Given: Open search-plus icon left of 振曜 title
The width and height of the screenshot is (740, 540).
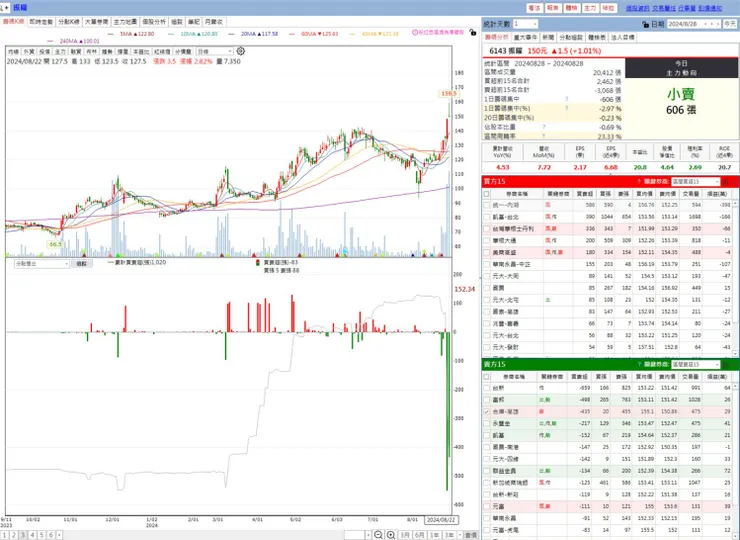Looking at the screenshot, I should click(x=3, y=8).
